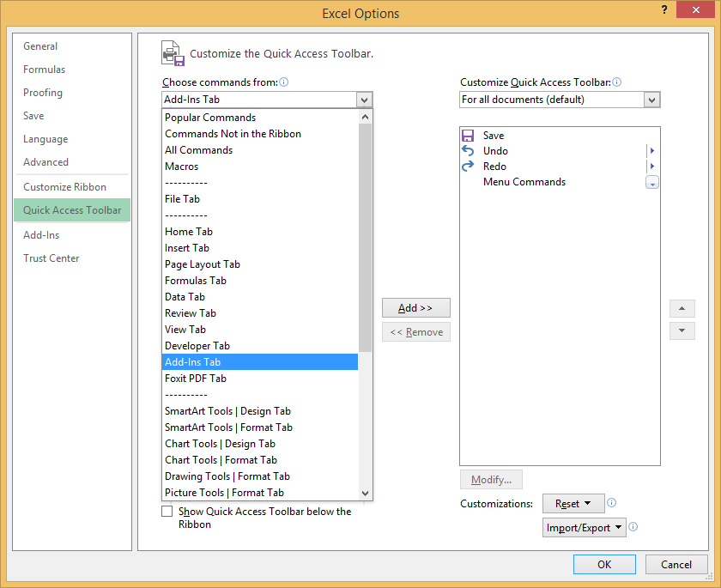This screenshot has width=721, height=588.
Task: Click the Help question mark icon
Action: tap(664, 9)
